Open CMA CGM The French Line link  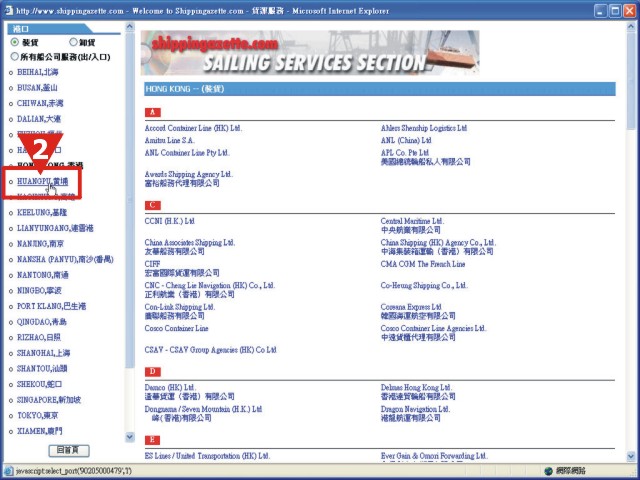pos(423,264)
